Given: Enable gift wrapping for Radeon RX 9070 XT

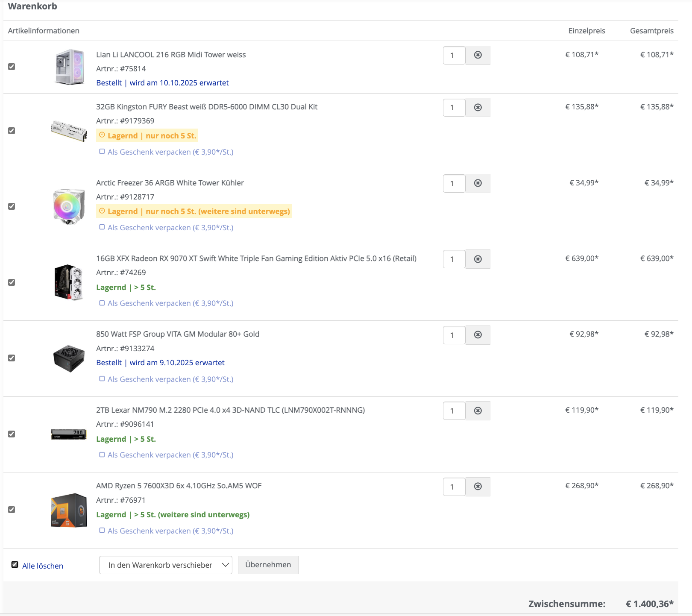Looking at the screenshot, I should 102,303.
